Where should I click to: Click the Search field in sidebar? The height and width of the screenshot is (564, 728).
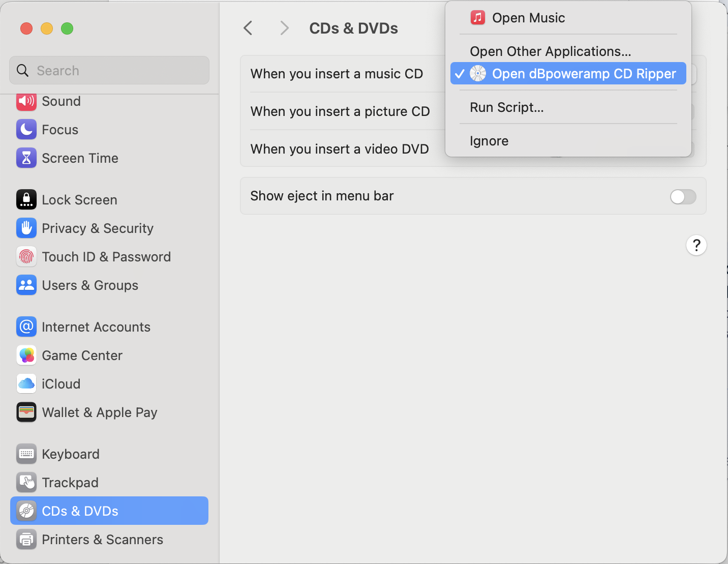pyautogui.click(x=109, y=71)
